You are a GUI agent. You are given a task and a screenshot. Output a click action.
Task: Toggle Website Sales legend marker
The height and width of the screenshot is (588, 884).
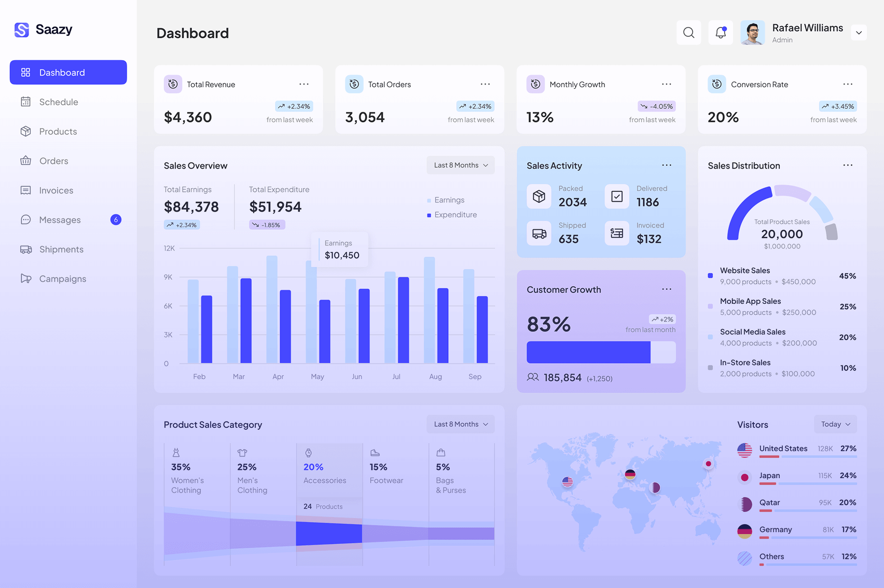point(710,276)
